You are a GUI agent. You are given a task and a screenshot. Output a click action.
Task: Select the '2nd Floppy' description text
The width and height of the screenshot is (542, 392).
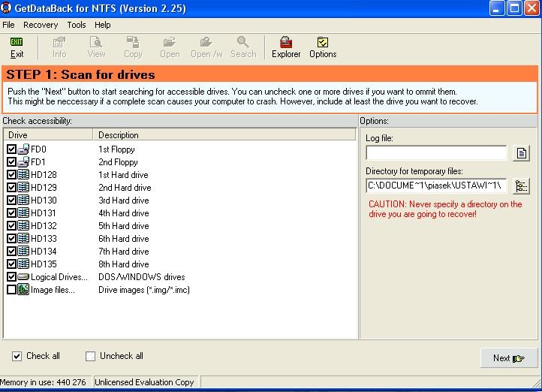118,162
